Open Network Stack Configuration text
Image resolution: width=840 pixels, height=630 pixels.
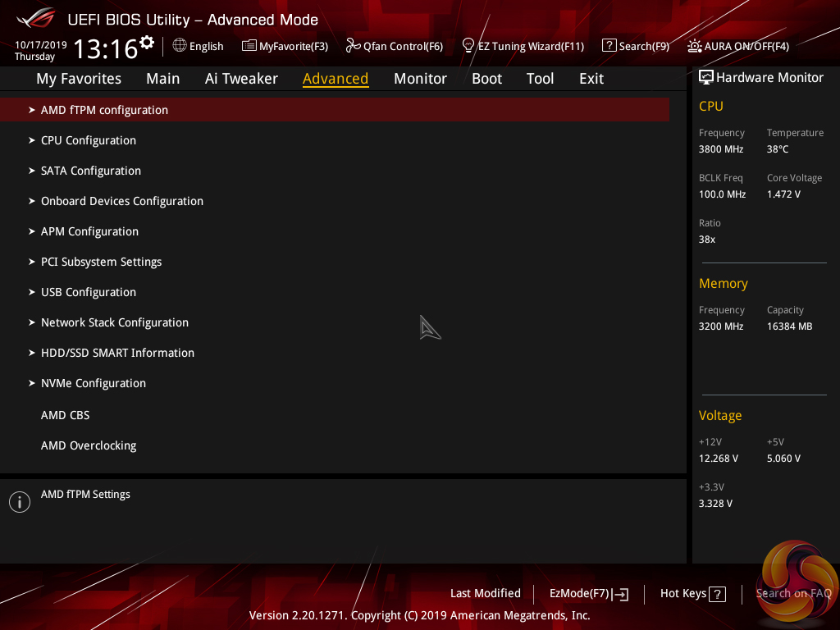pyautogui.click(x=115, y=322)
